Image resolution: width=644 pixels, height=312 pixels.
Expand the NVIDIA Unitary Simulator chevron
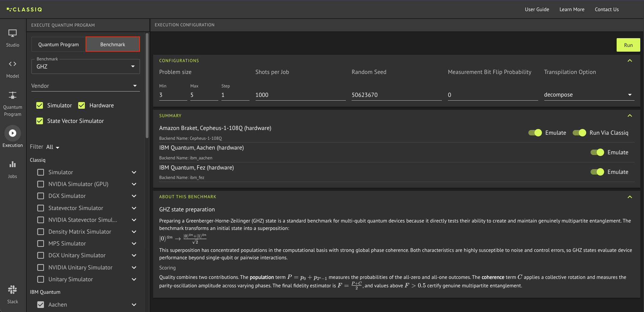click(x=134, y=267)
